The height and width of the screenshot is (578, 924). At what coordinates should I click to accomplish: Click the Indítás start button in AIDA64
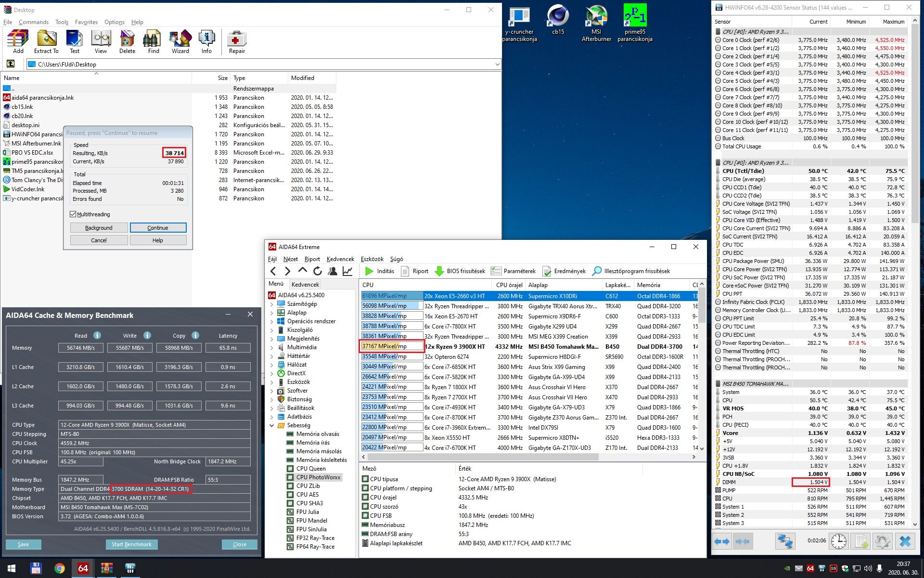point(380,271)
